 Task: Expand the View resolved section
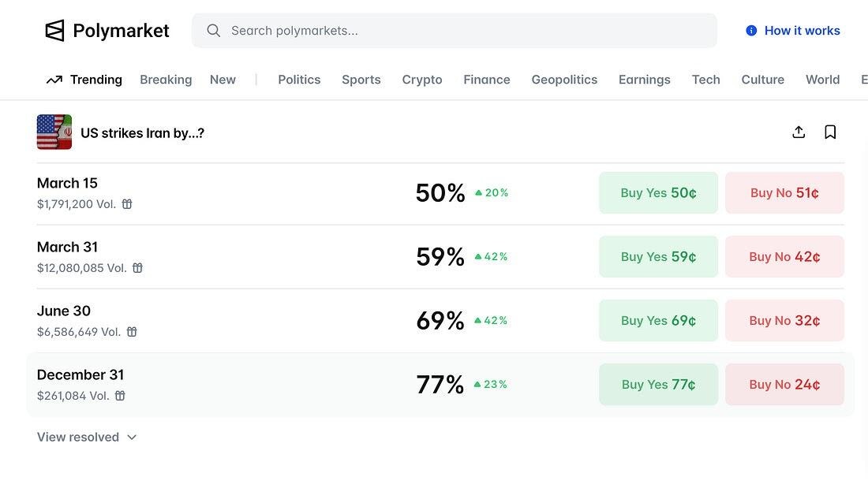87,437
